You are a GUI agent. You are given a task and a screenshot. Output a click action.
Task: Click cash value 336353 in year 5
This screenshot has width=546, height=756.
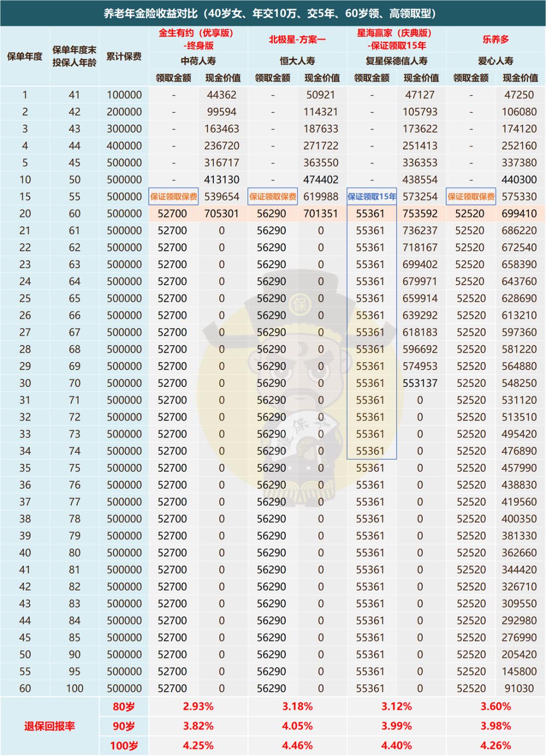pos(420,162)
